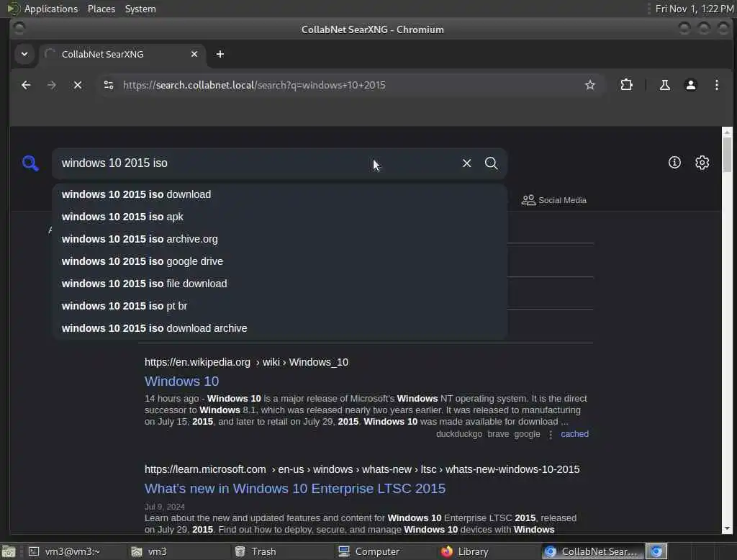Open Chromium three-dot menu
The image size is (737, 560).
click(716, 85)
